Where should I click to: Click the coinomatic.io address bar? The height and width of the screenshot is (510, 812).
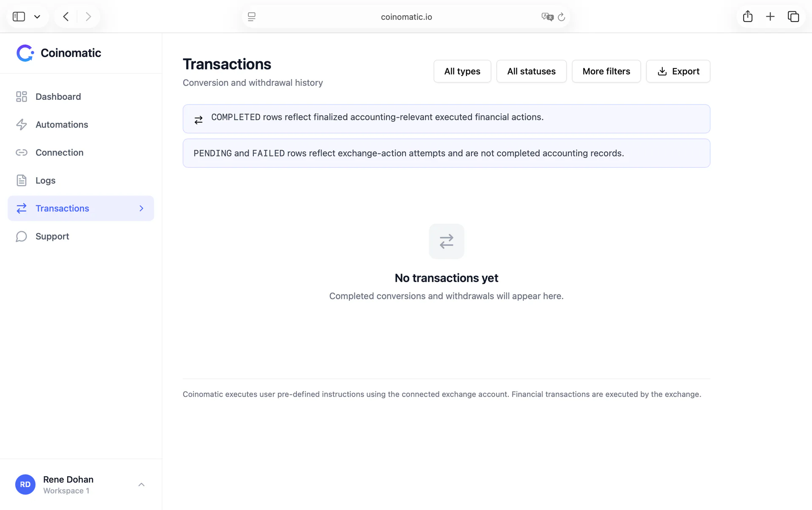(406, 17)
